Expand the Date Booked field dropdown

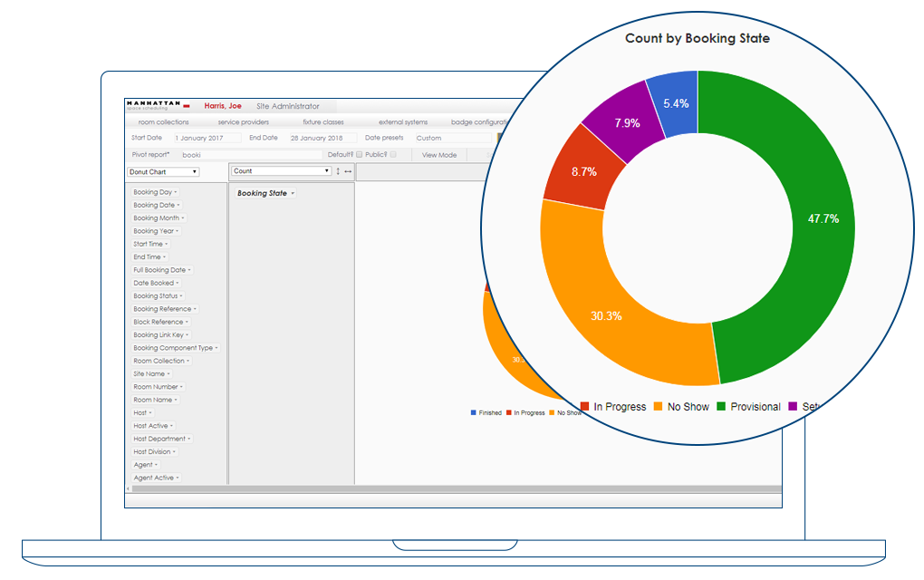pyautogui.click(x=177, y=283)
